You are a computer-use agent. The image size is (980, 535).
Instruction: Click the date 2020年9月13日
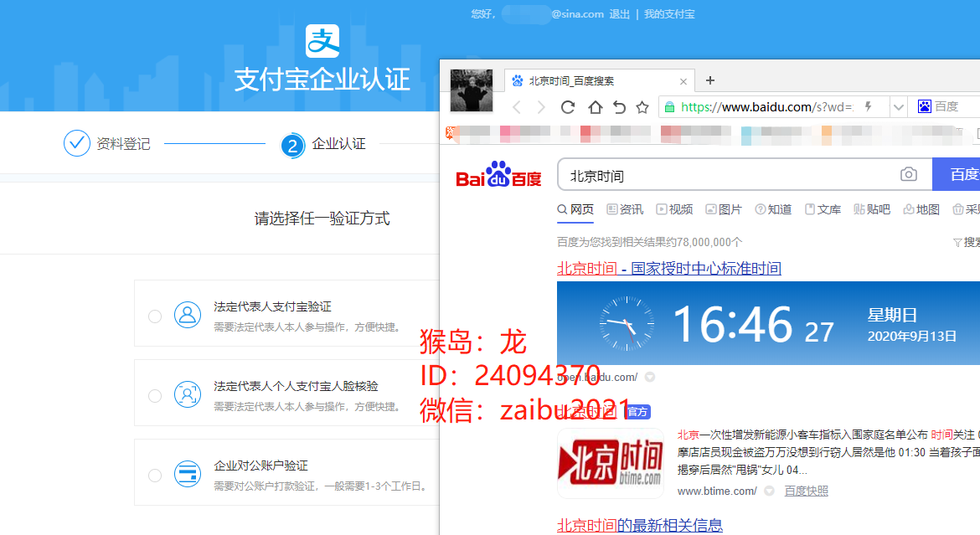(x=912, y=337)
